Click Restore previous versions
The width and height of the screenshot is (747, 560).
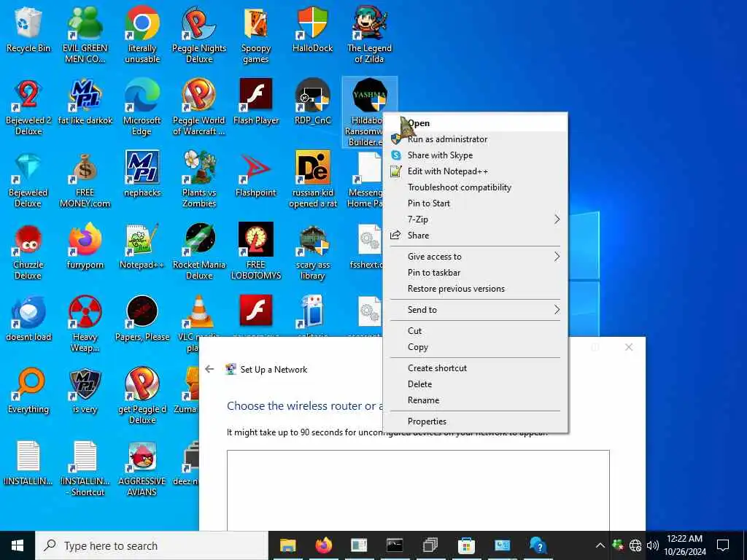475,289
